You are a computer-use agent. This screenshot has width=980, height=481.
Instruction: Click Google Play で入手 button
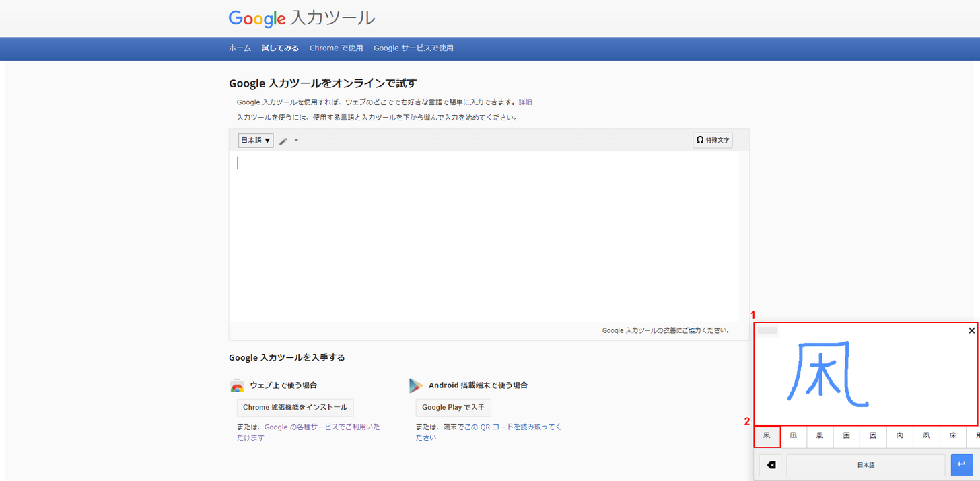coord(453,408)
